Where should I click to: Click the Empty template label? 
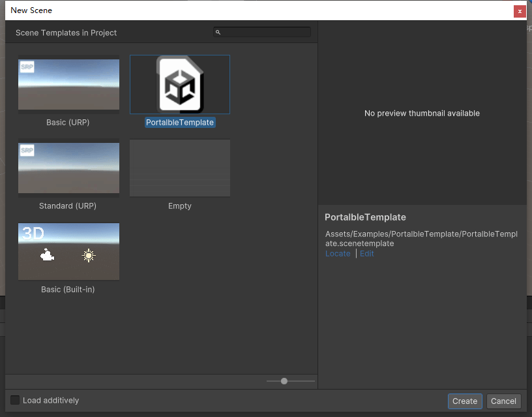pyautogui.click(x=180, y=206)
